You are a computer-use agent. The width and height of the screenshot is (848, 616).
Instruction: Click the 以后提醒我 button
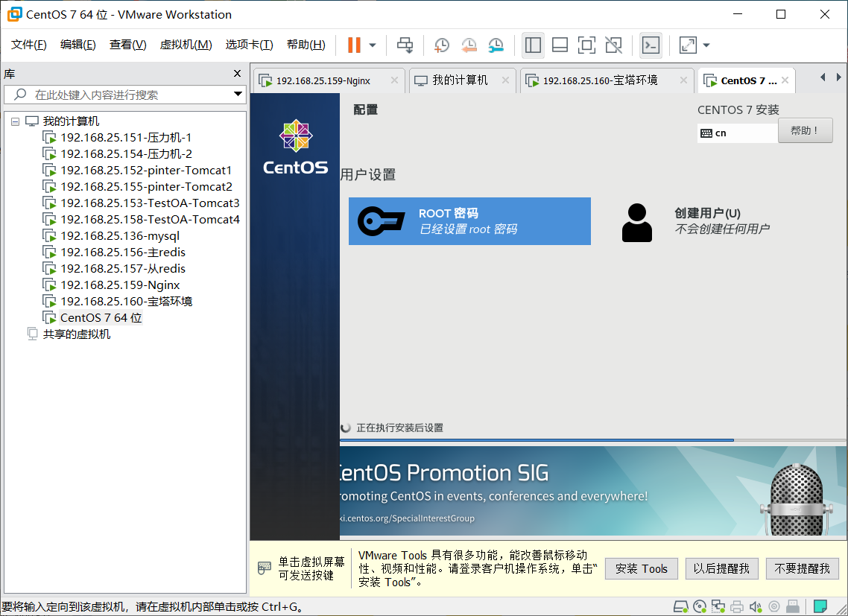[721, 568]
